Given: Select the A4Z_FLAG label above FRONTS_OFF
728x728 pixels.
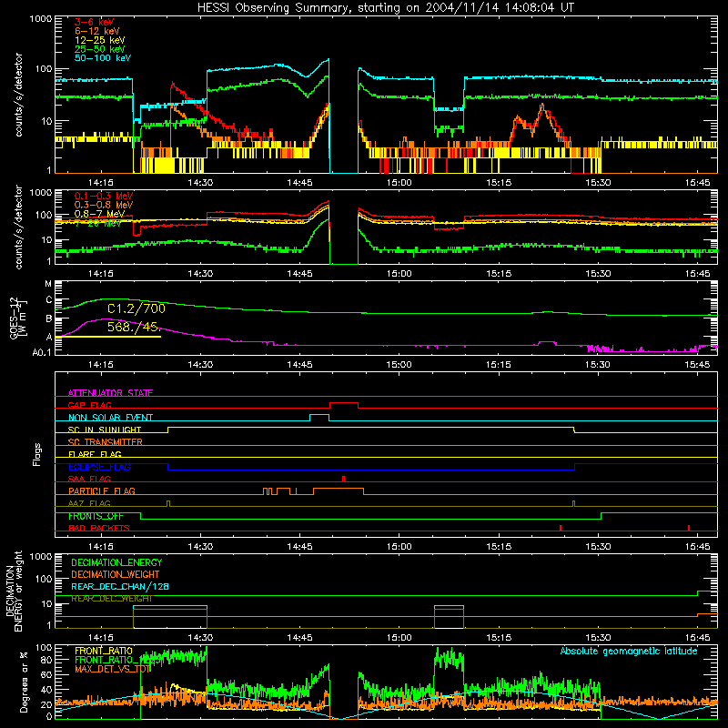Looking at the screenshot, I should 89,503.
